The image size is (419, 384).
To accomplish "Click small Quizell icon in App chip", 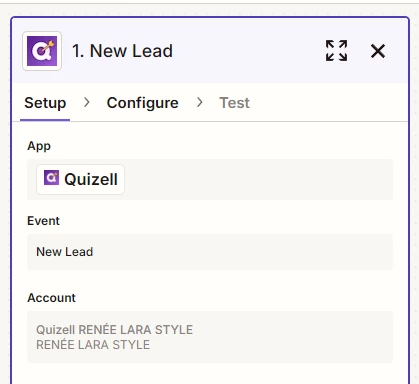I will (x=51, y=178).
